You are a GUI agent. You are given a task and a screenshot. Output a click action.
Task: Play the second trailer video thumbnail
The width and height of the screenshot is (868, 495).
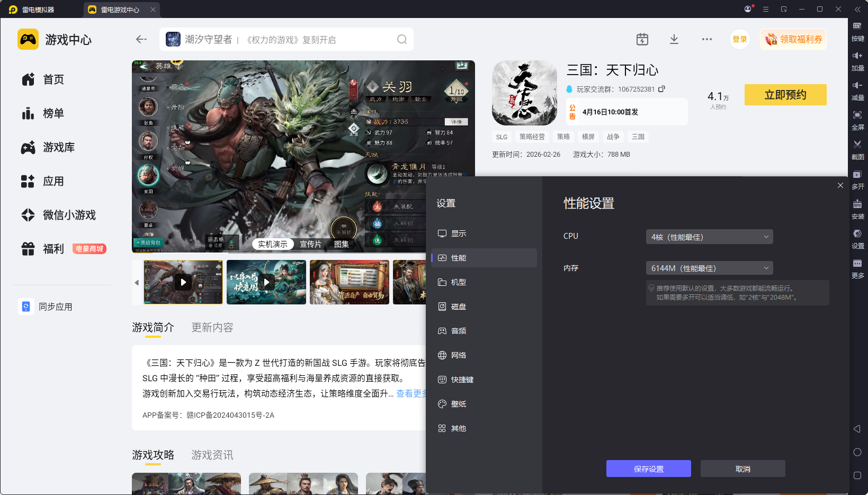pos(266,282)
